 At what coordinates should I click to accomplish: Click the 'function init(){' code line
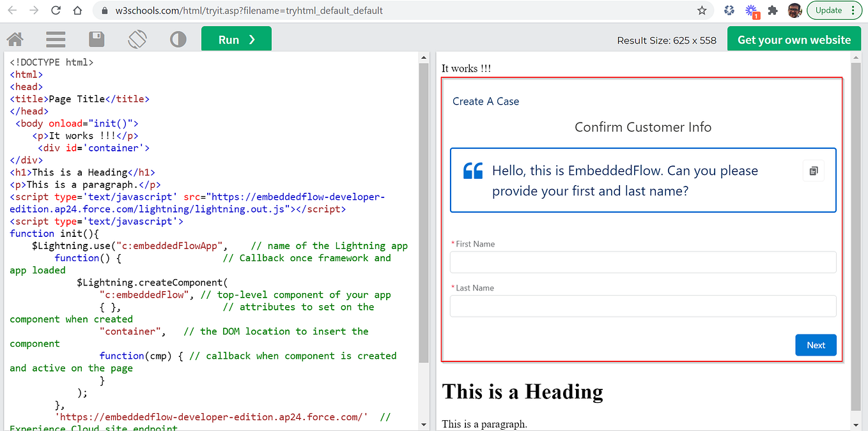pyautogui.click(x=54, y=234)
